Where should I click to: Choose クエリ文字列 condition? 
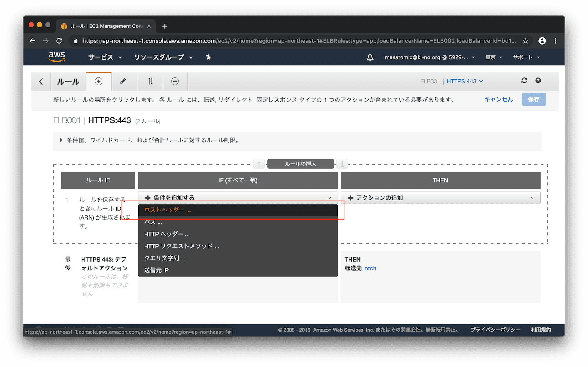(238, 258)
